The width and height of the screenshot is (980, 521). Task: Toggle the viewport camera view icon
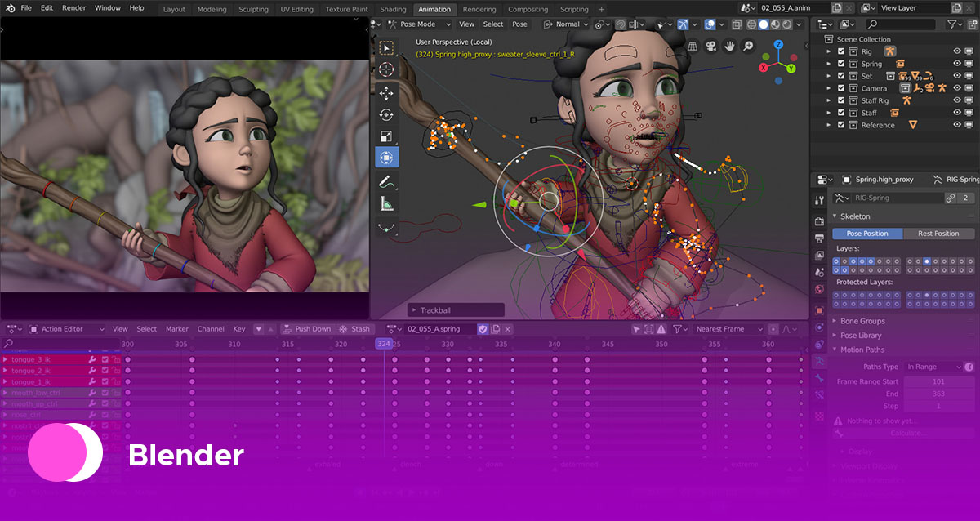[x=711, y=46]
